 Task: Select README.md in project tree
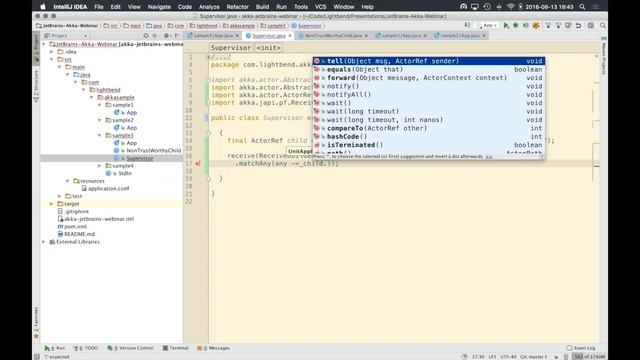click(x=79, y=234)
